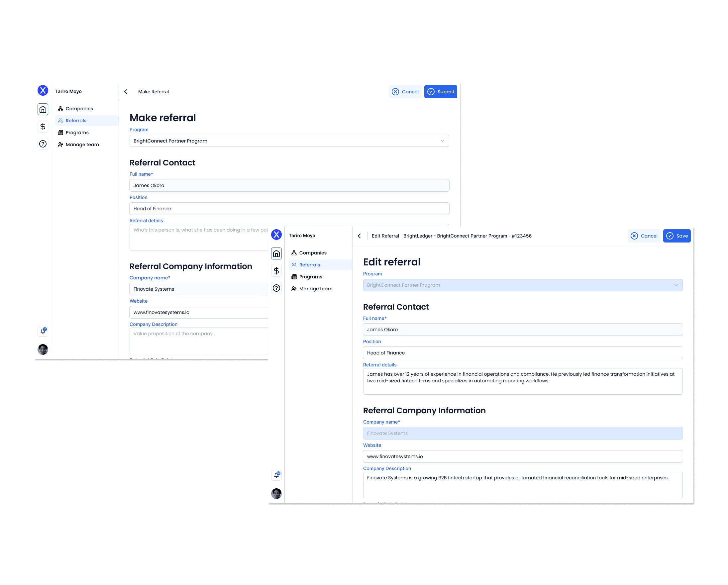The image size is (728, 585).
Task: Open Manage team in Make Referral sidebar
Action: click(x=82, y=145)
